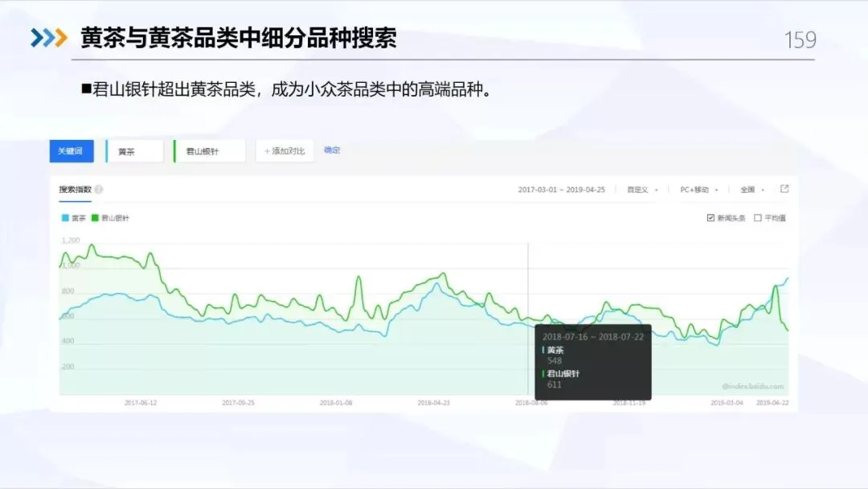868x489 pixels.
Task: Toggle the blue 黄茶 legend swatch
Action: pyautogui.click(x=65, y=218)
